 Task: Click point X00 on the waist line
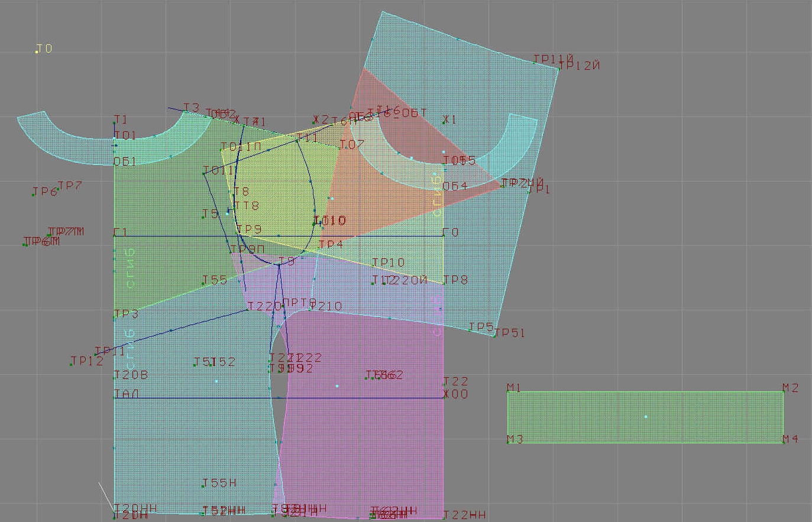pos(444,398)
